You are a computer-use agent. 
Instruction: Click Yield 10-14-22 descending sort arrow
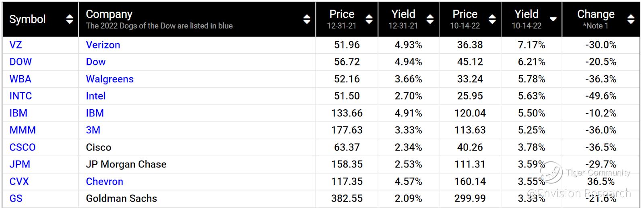pyautogui.click(x=553, y=19)
